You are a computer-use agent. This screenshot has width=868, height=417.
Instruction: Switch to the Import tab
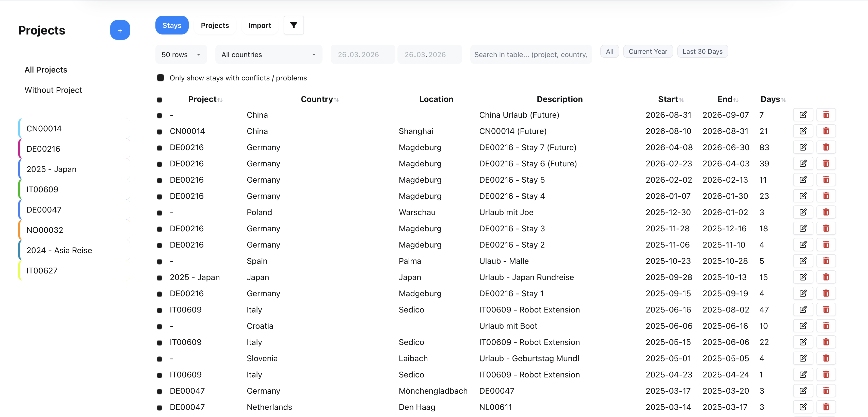click(x=260, y=25)
